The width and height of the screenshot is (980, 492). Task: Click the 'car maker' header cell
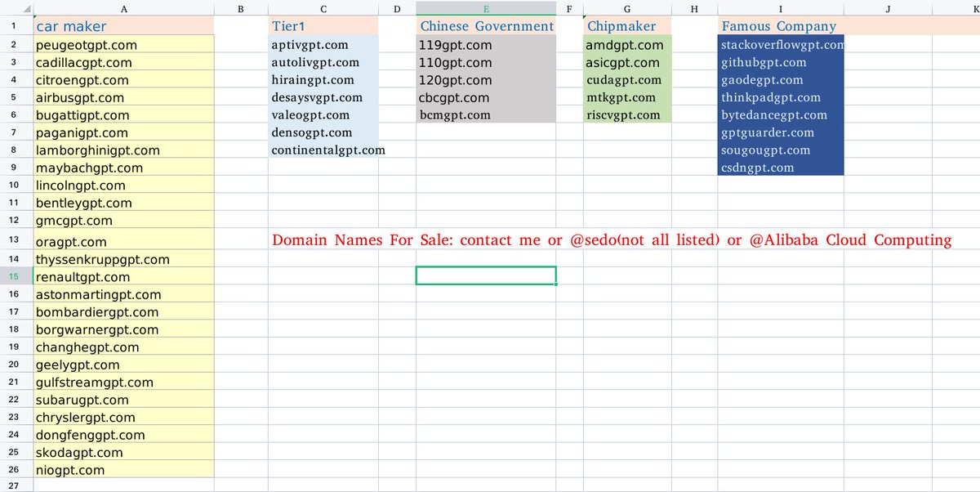tap(123, 26)
